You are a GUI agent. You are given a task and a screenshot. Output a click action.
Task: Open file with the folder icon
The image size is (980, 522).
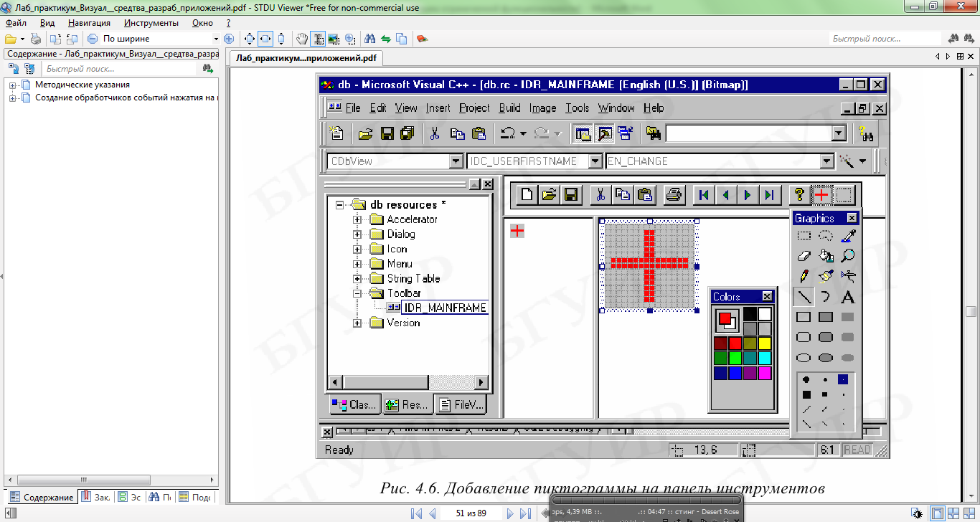pyautogui.click(x=11, y=39)
